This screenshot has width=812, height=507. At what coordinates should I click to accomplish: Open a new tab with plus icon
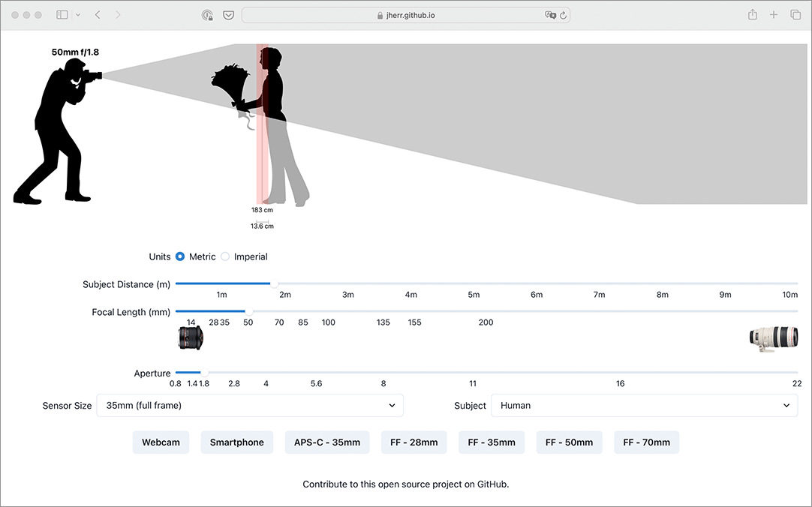pos(774,14)
